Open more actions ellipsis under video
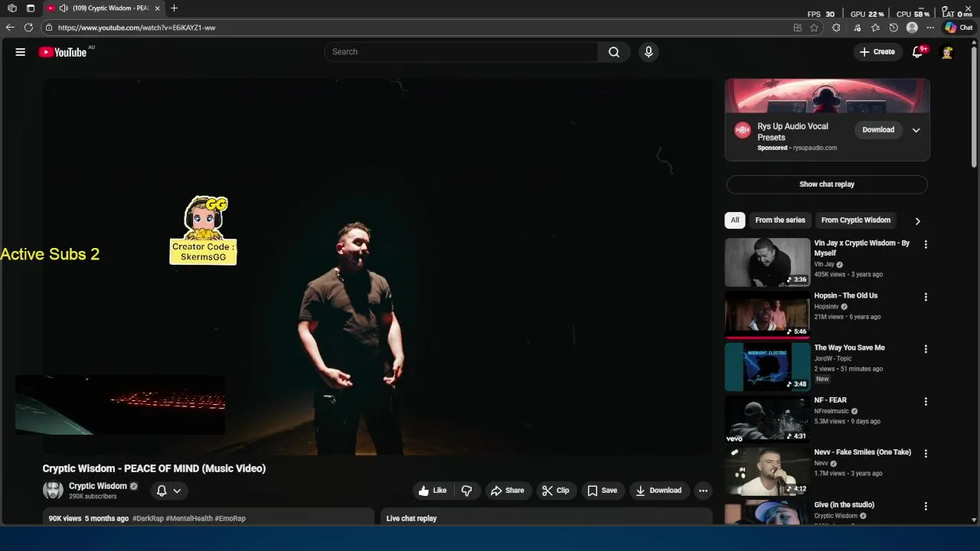 coord(703,491)
